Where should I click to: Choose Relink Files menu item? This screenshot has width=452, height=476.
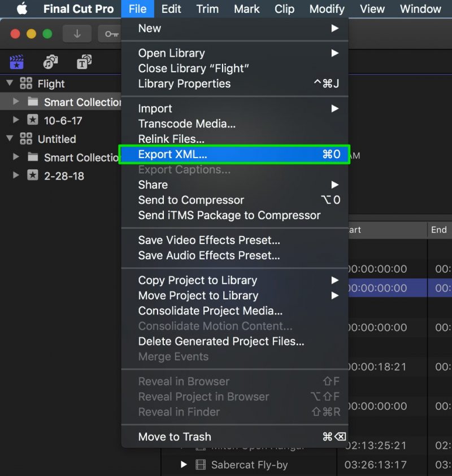click(235, 139)
